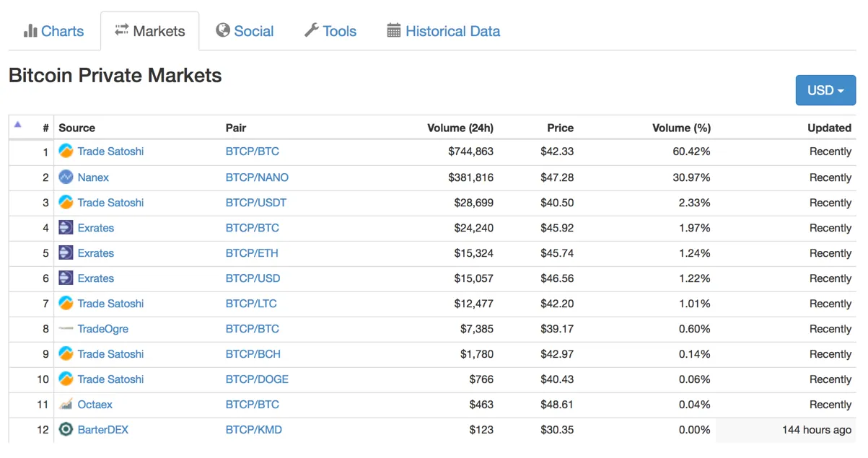Image resolution: width=868 pixels, height=458 pixels.
Task: Click the globe icon on the Social tab
Action: 223,30
